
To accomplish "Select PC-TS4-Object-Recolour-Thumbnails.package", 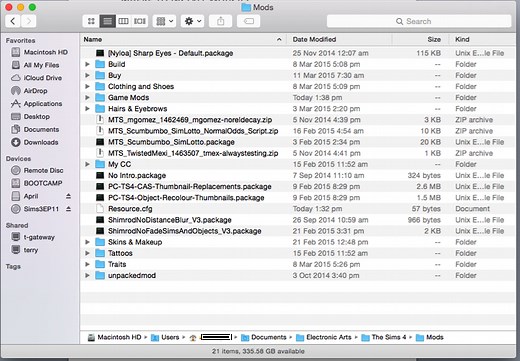I will pos(298,198).
